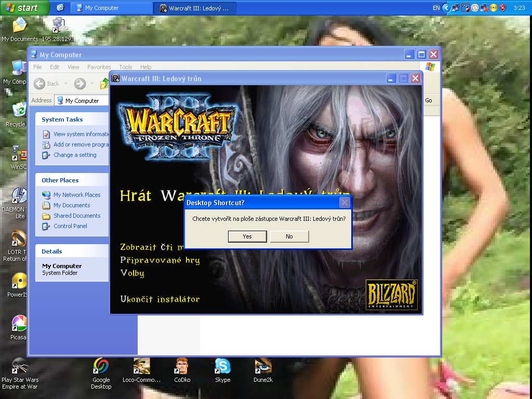532x399 pixels.
Task: Click Go button beside address bar
Action: [429, 100]
